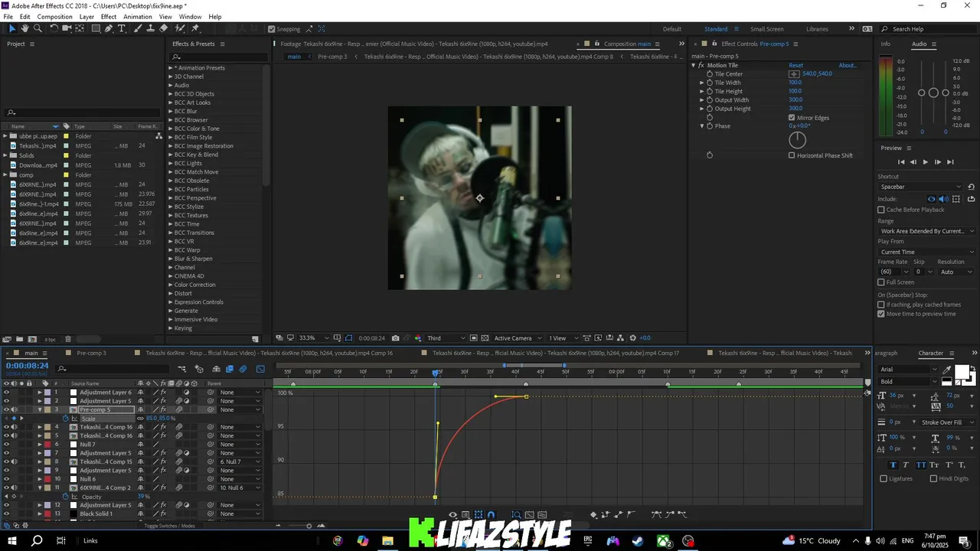Click the Phase angle dial
The image size is (980, 551).
coord(797,140)
